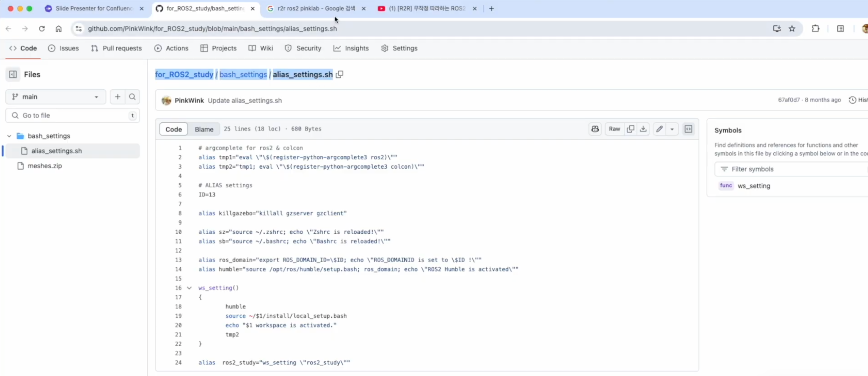Close the symbols panel icon
868x376 pixels.
pos(688,129)
